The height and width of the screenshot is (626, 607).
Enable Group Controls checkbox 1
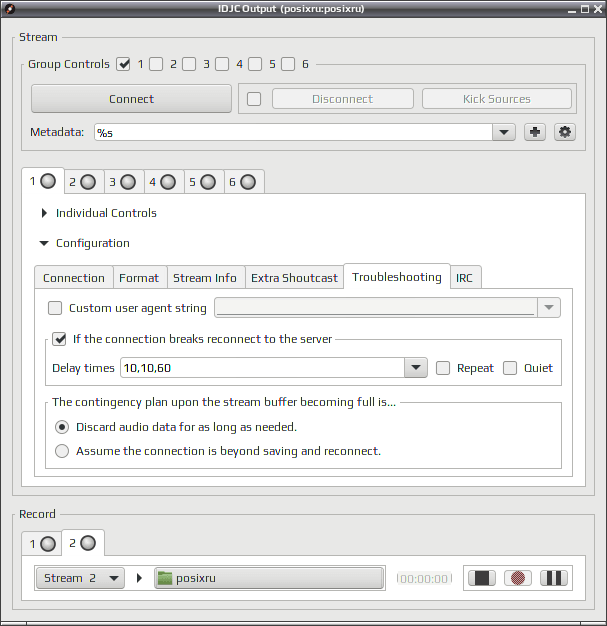pos(123,64)
